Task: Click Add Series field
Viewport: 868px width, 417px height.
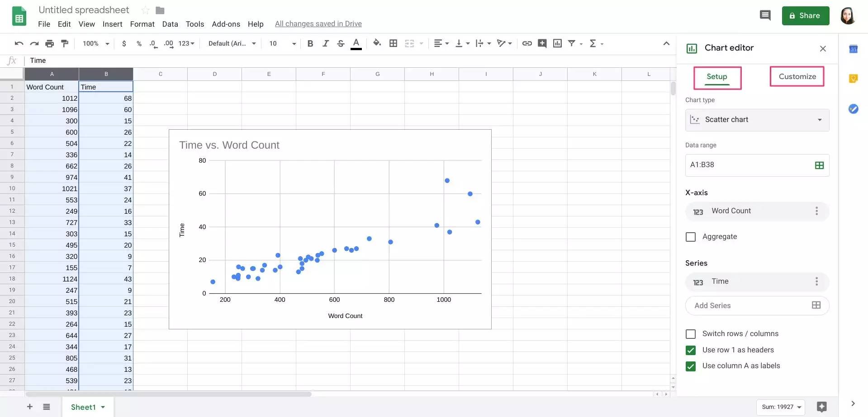Action: (x=757, y=306)
